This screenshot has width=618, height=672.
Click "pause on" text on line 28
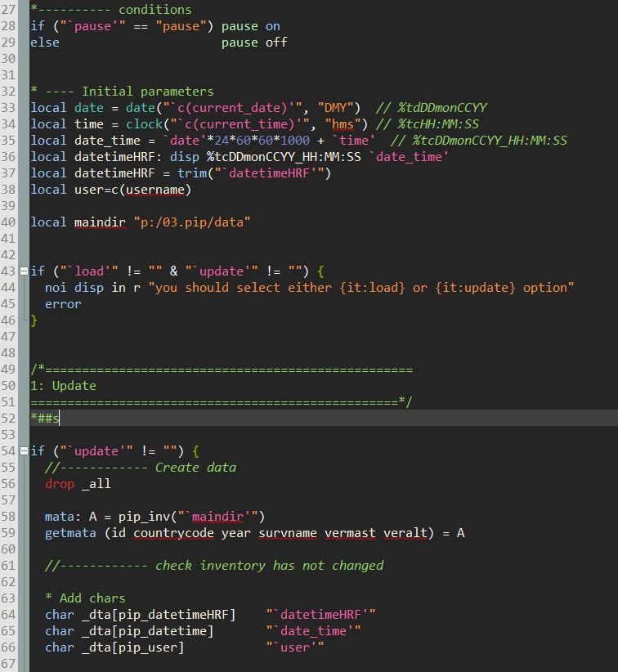click(250, 26)
